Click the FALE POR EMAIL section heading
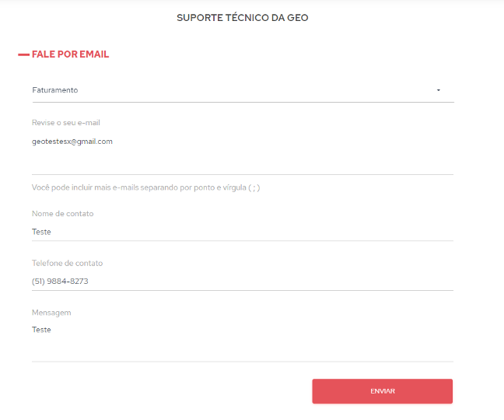 tap(71, 54)
